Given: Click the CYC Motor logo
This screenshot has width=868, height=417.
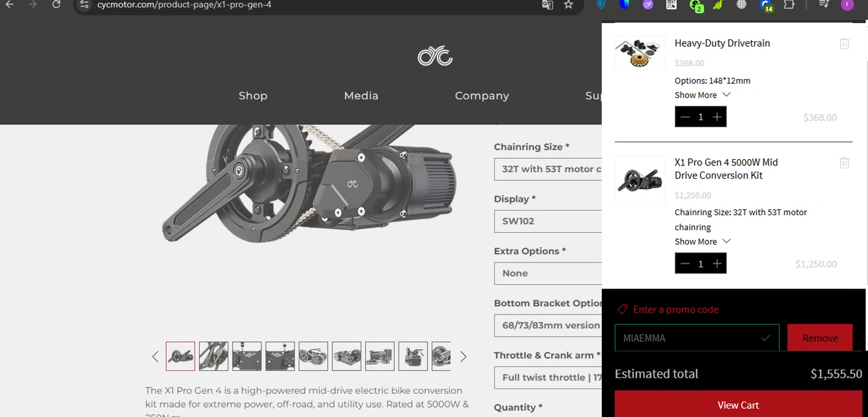Looking at the screenshot, I should pos(435,56).
